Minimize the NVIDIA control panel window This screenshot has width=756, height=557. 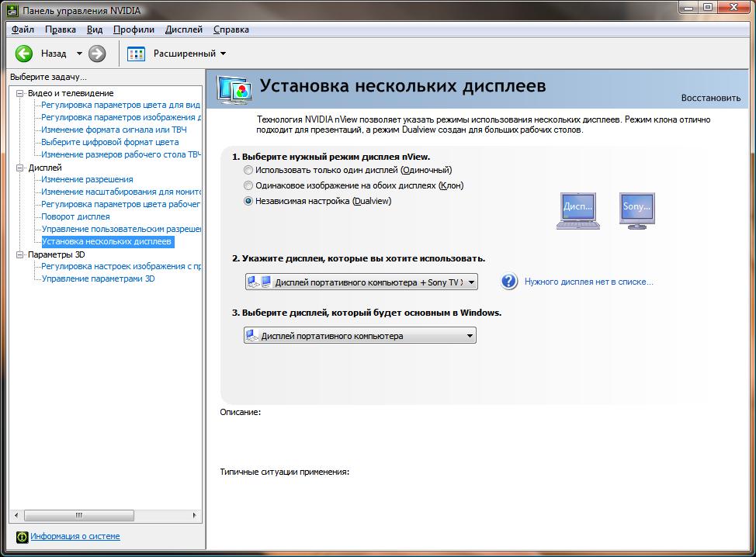tap(688, 8)
